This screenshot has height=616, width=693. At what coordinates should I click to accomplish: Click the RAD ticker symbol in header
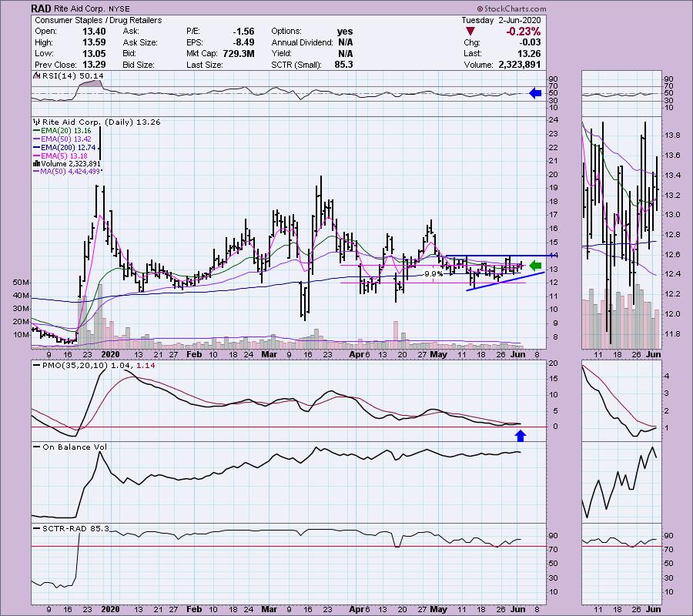pos(41,8)
